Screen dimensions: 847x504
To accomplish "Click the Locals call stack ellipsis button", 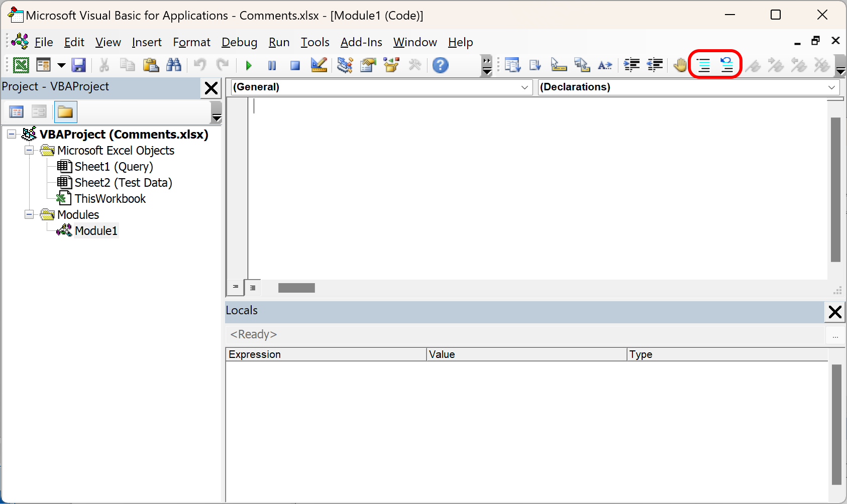I will point(835,335).
